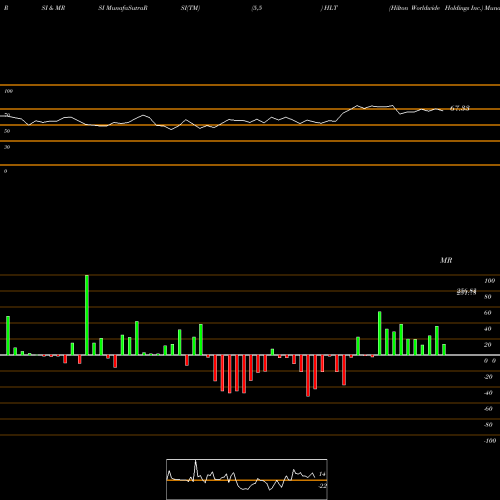
Task: Open the mini overview chart thumbnail
Action: click(247, 479)
